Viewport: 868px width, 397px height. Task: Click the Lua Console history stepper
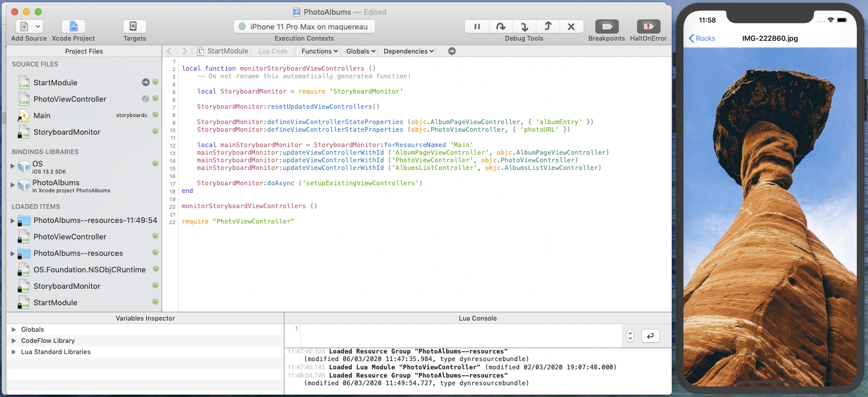tap(630, 336)
